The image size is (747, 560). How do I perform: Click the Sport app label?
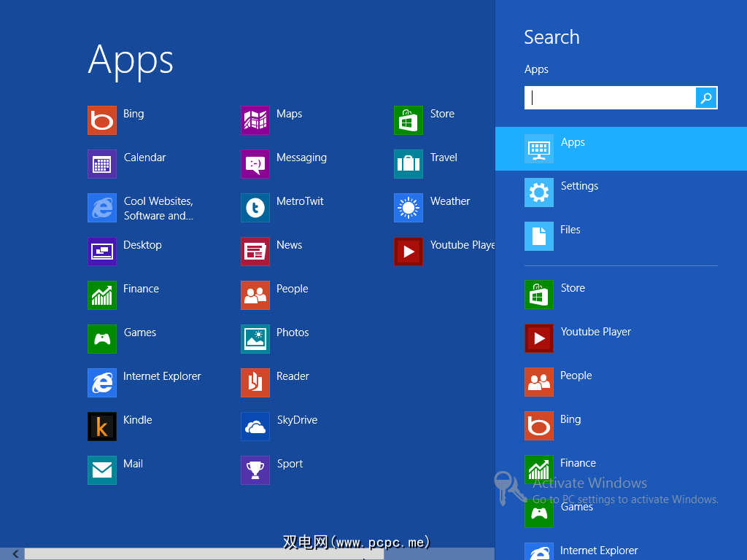pos(290,464)
